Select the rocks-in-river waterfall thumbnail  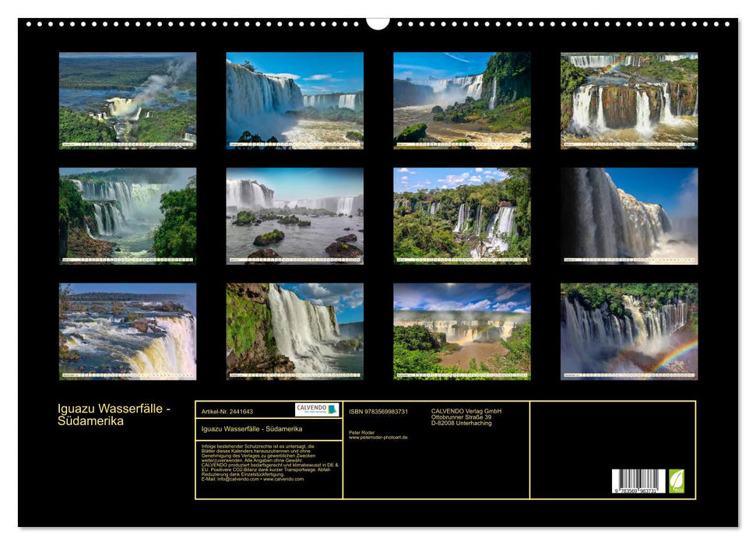click(x=294, y=216)
